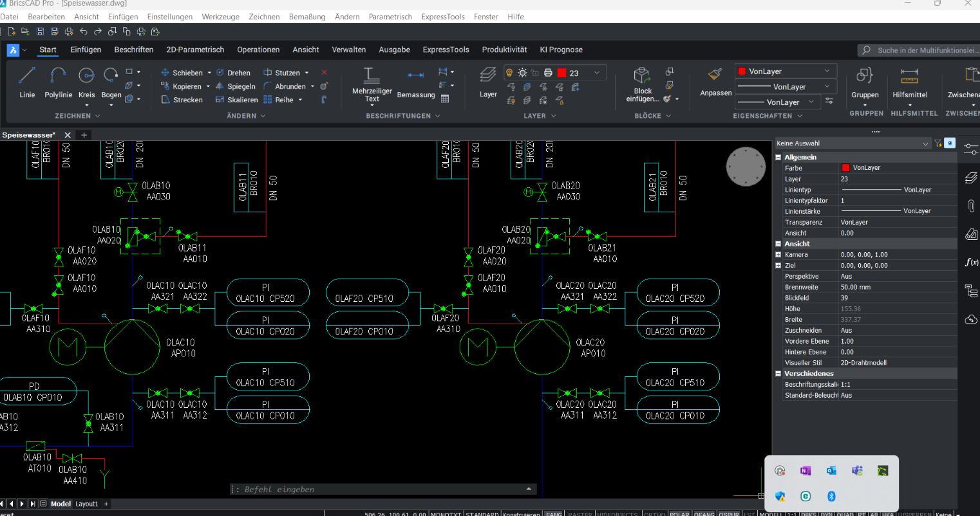Use the Skalieren scale tool
Viewport: 980px width, 516px height.
(x=236, y=100)
